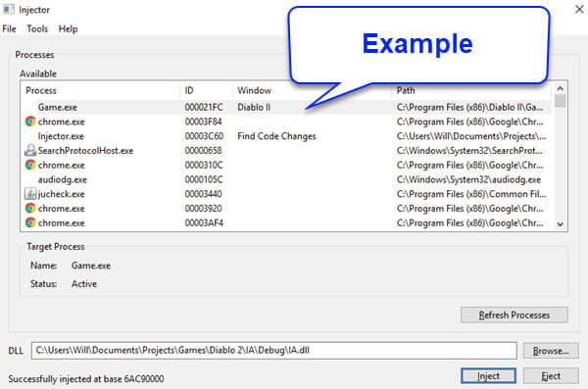This screenshot has height=389, width=588.
Task: Open the Help menu
Action: click(68, 28)
